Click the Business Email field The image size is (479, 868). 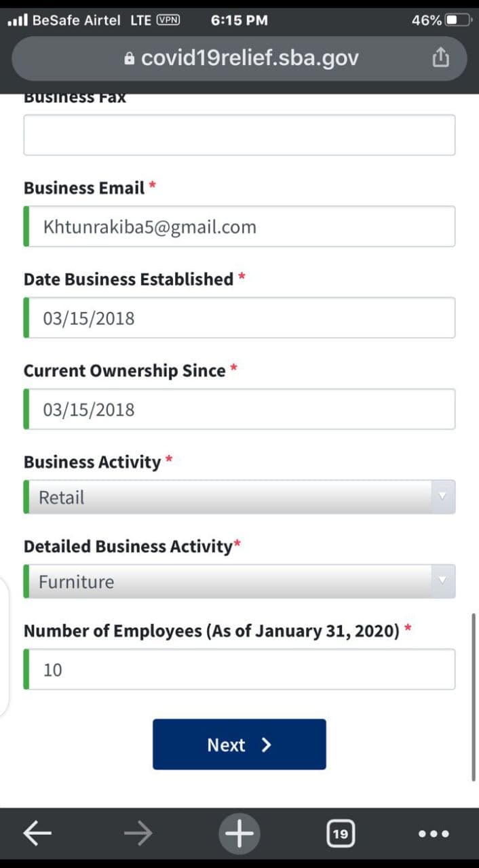coord(239,226)
